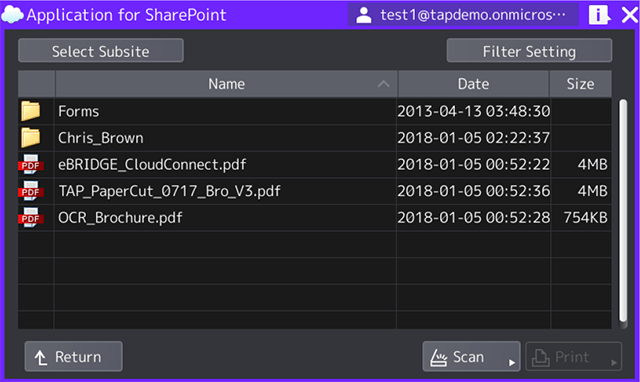Select the Forms folder name
The height and width of the screenshot is (382, 640).
coord(78,111)
